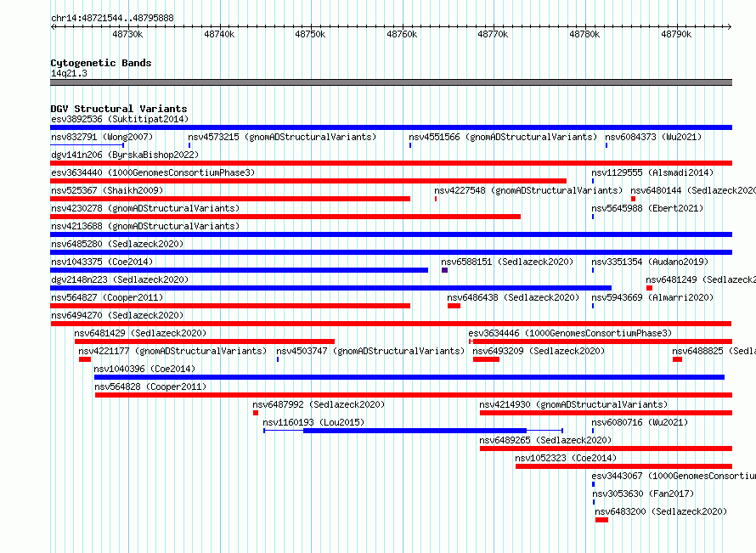Select nsv3351354 (Audano2019) label
Screen dimensions: 756x553
coord(650,262)
